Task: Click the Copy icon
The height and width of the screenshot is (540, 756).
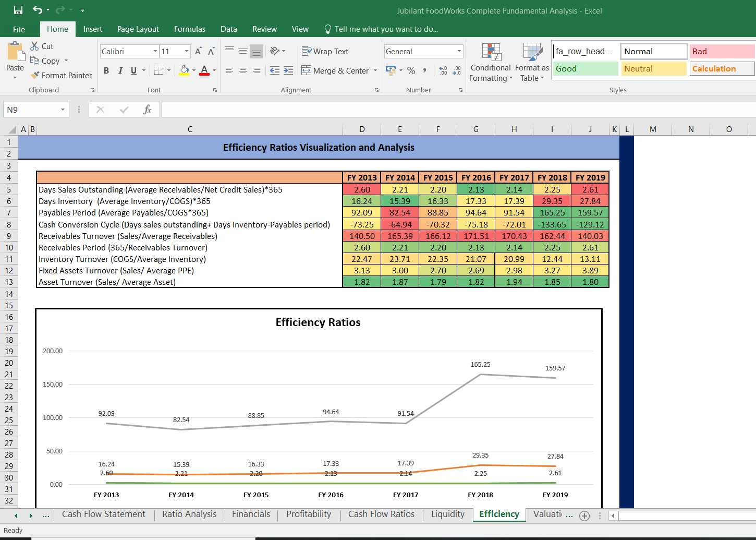Action: coord(35,61)
